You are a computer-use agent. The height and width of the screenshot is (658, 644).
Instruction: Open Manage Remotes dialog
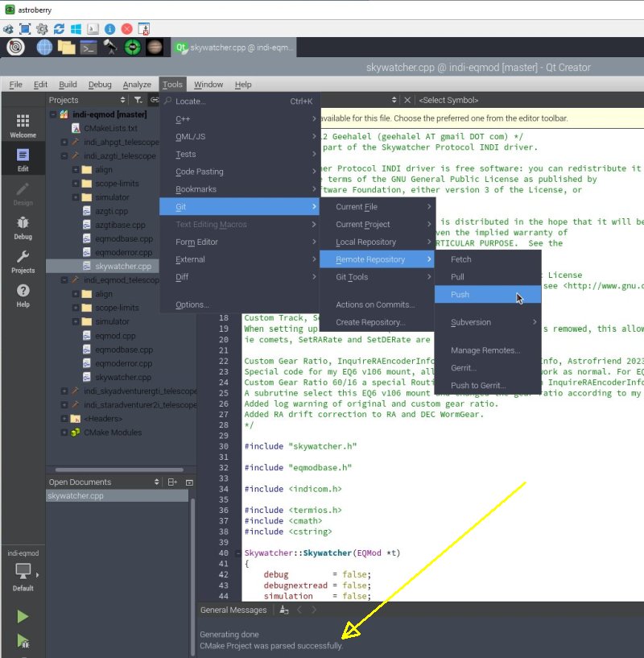pyautogui.click(x=488, y=350)
